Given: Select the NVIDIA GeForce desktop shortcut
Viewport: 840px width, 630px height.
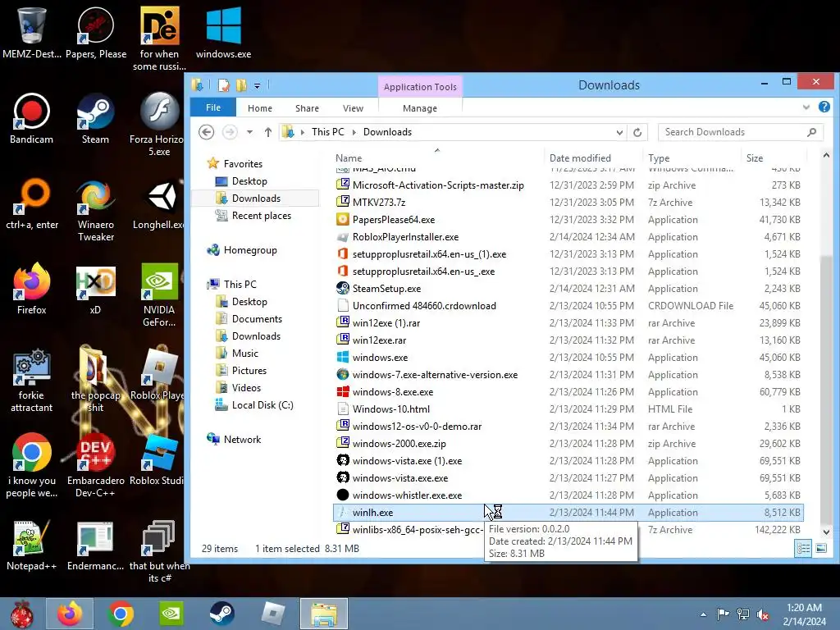Looking at the screenshot, I should (x=158, y=294).
